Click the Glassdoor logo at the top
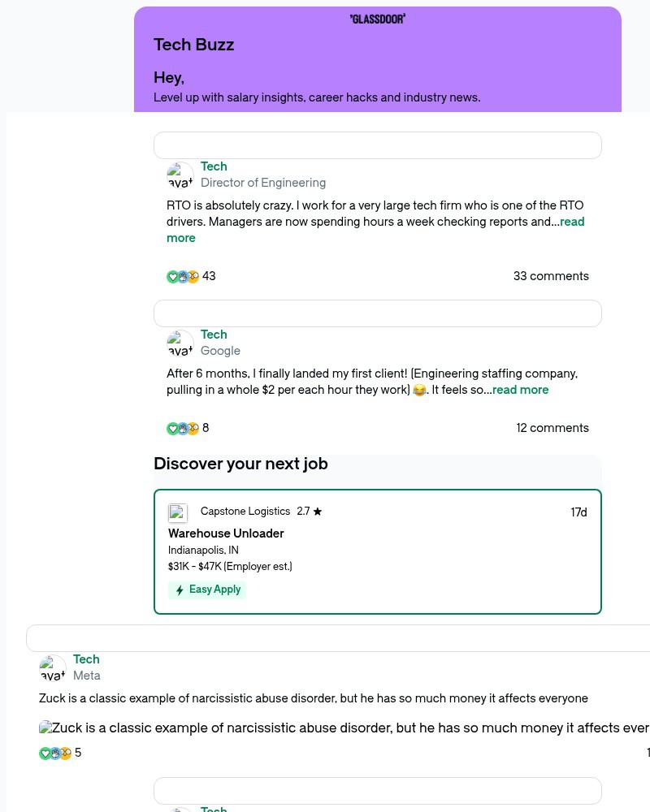 377,19
